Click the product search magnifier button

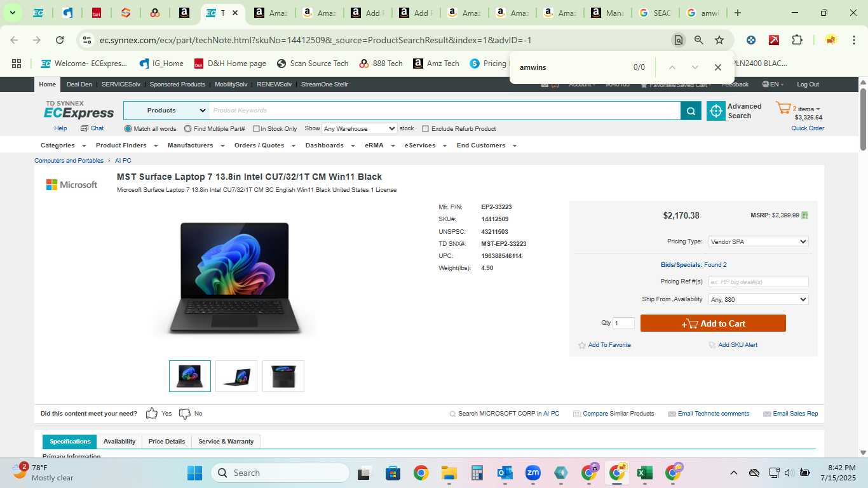pyautogui.click(x=691, y=111)
